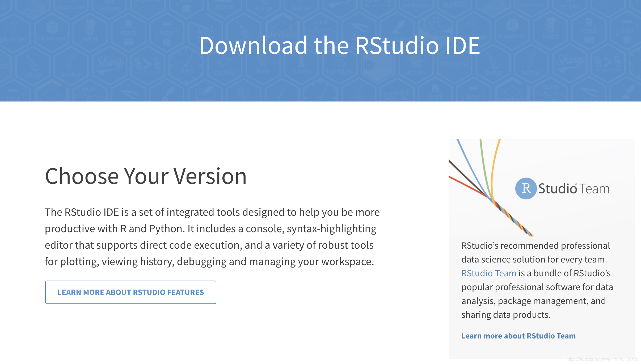Click the haven lighthouse hex sticker
The width and height of the screenshot is (641, 364).
pyautogui.click(x=301, y=66)
